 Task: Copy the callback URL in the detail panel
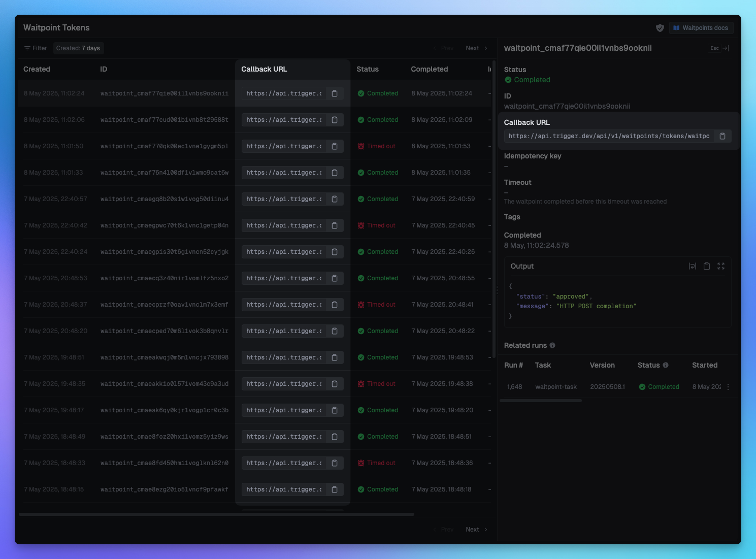click(x=722, y=136)
